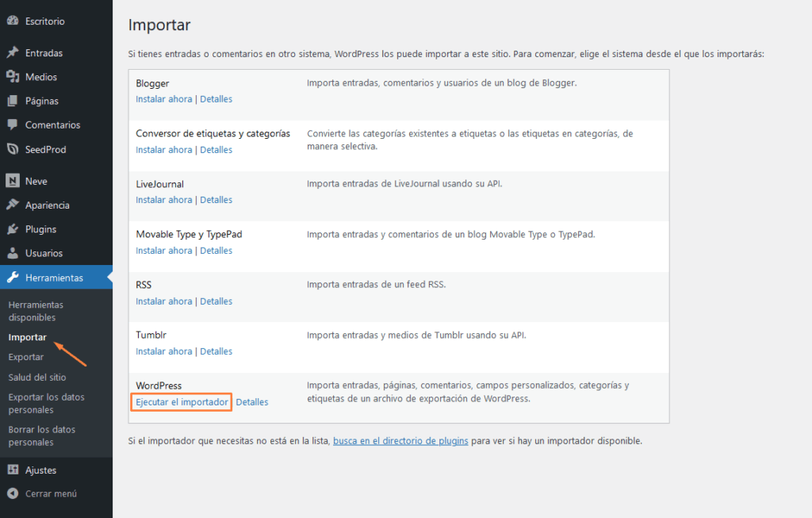Open the Entradas menu
This screenshot has height=518, width=812.
tap(44, 53)
